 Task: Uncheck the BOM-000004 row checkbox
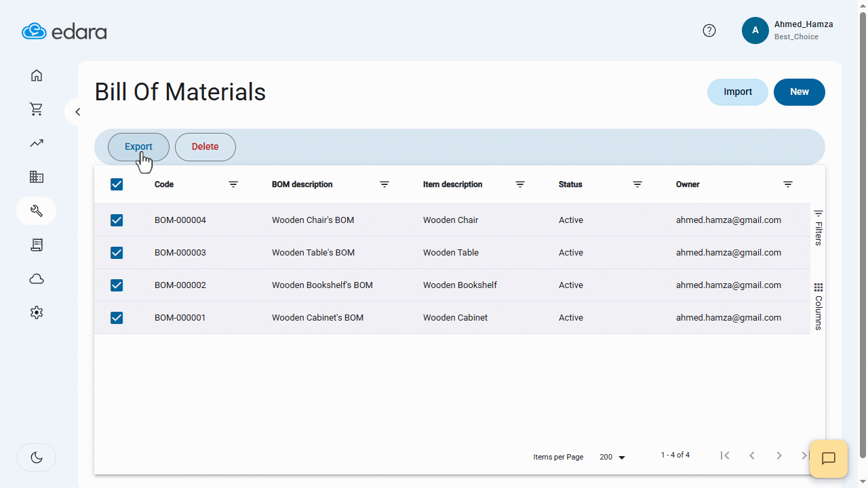(x=117, y=220)
